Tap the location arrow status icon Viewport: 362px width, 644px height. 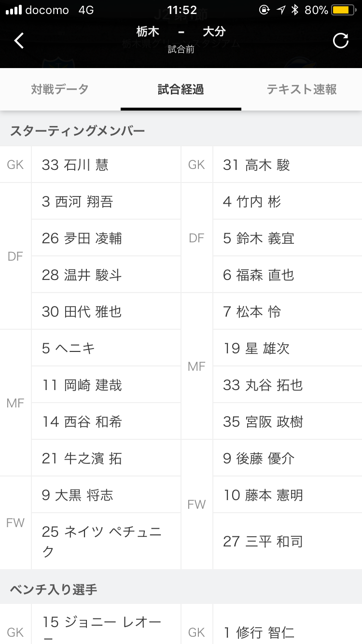280,10
